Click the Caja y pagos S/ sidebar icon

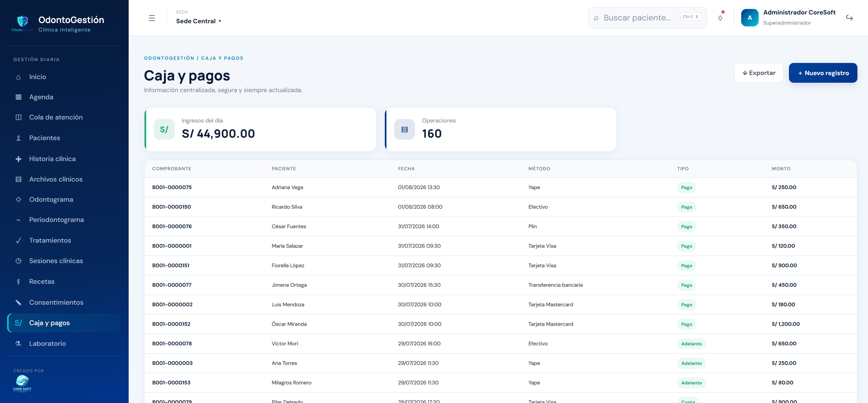pyautogui.click(x=19, y=323)
